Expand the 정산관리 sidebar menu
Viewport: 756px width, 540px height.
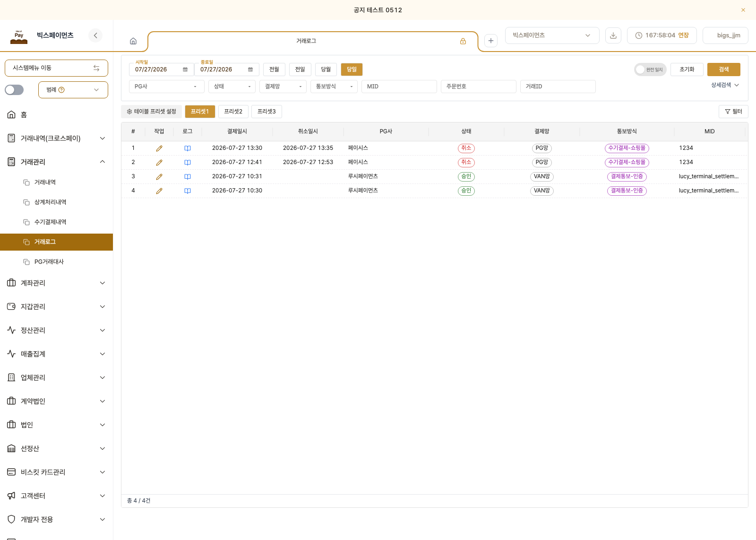pyautogui.click(x=57, y=330)
